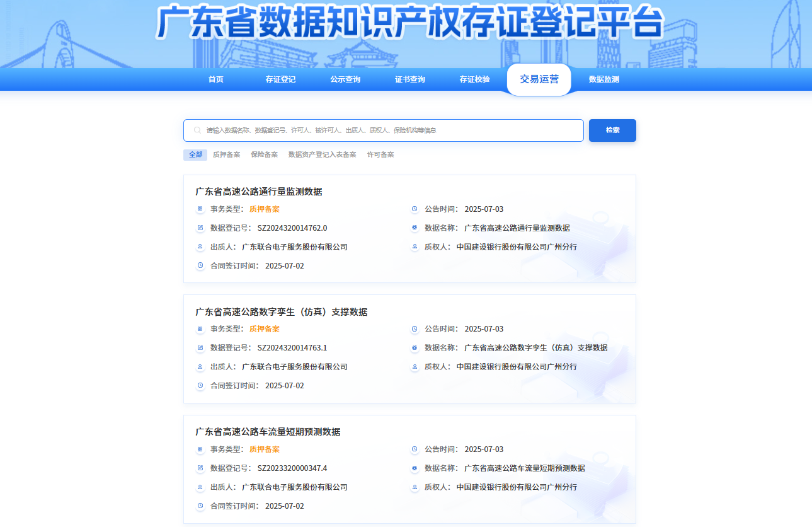Viewport: 812px width, 527px height.
Task: Click 中国建设银行股份有限公司广州分行 in 车流量短期预测 card
Action: click(517, 487)
